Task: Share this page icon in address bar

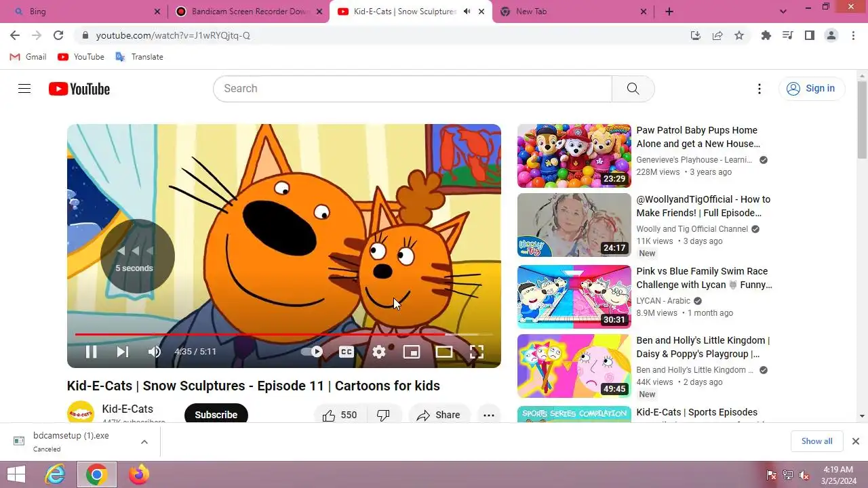Action: coord(717,35)
